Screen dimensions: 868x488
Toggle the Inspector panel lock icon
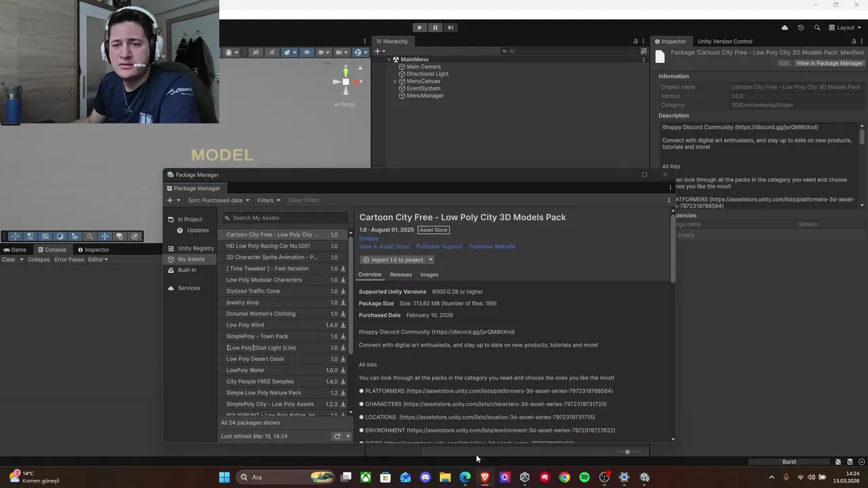click(x=854, y=41)
